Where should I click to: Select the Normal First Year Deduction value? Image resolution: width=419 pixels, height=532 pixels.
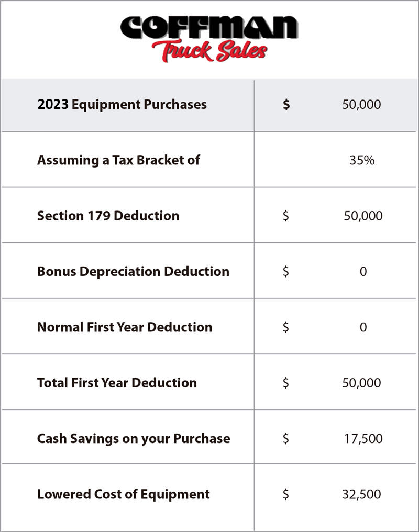click(x=363, y=327)
